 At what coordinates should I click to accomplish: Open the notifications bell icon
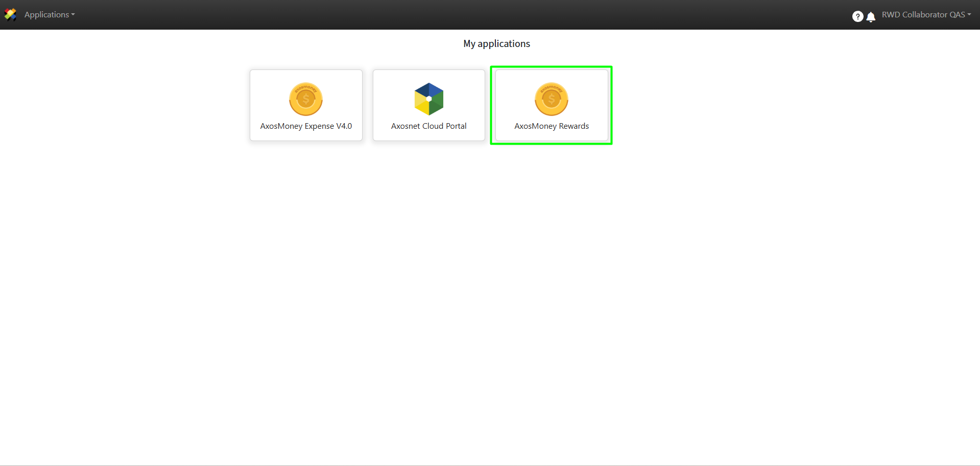coord(871,17)
